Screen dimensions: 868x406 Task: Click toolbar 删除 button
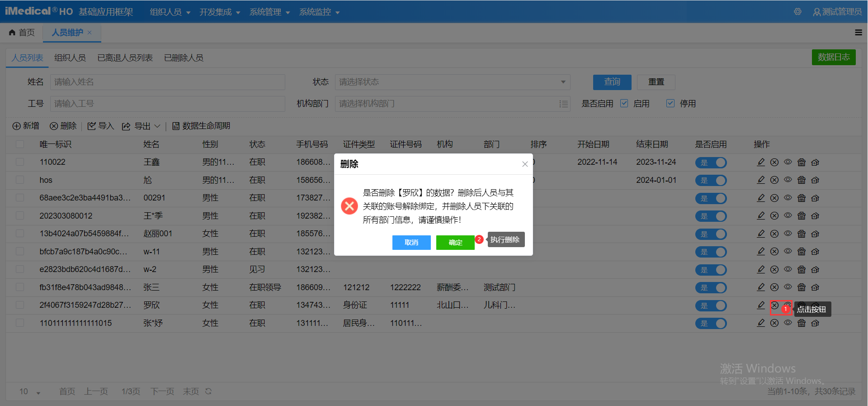[63, 126]
